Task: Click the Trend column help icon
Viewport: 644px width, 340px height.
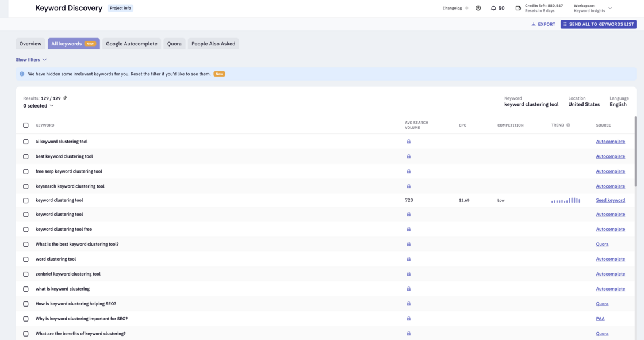Action: coord(569,125)
